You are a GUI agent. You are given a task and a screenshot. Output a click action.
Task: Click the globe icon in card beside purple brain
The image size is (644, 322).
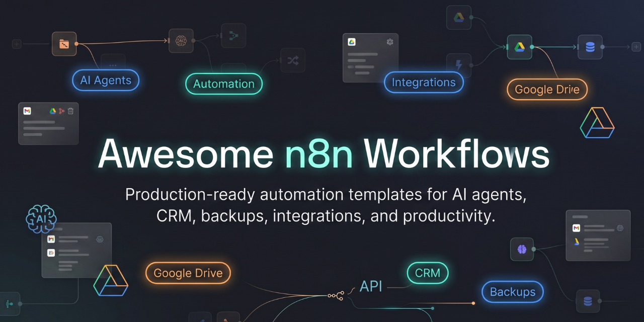pos(620,228)
